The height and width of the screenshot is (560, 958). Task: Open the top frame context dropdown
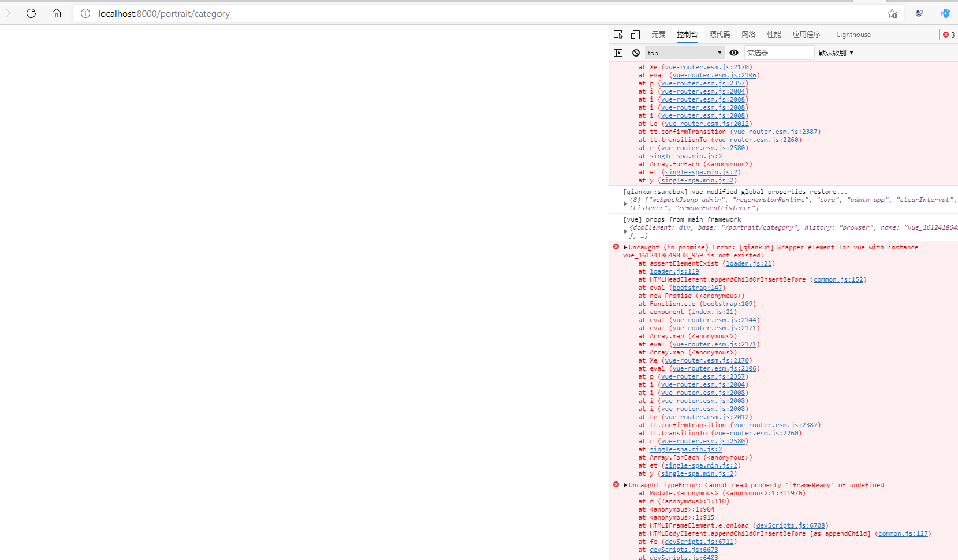pyautogui.click(x=684, y=53)
